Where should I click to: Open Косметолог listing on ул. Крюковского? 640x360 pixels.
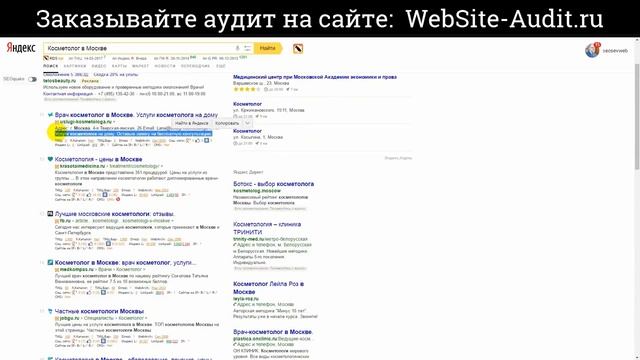coord(247,104)
